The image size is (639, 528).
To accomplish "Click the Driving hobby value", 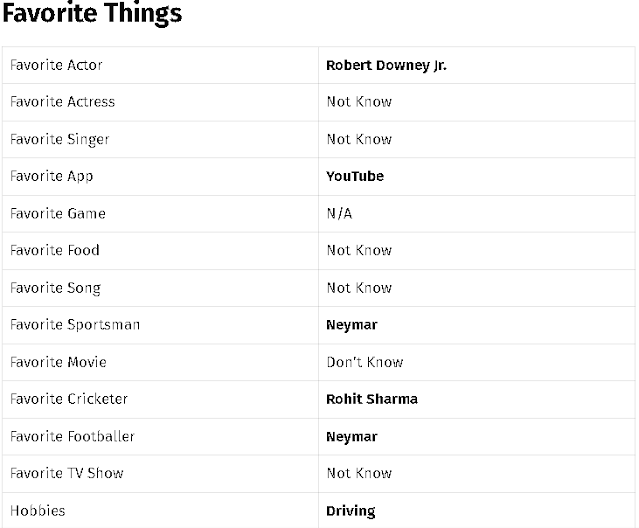I will pos(350,511).
